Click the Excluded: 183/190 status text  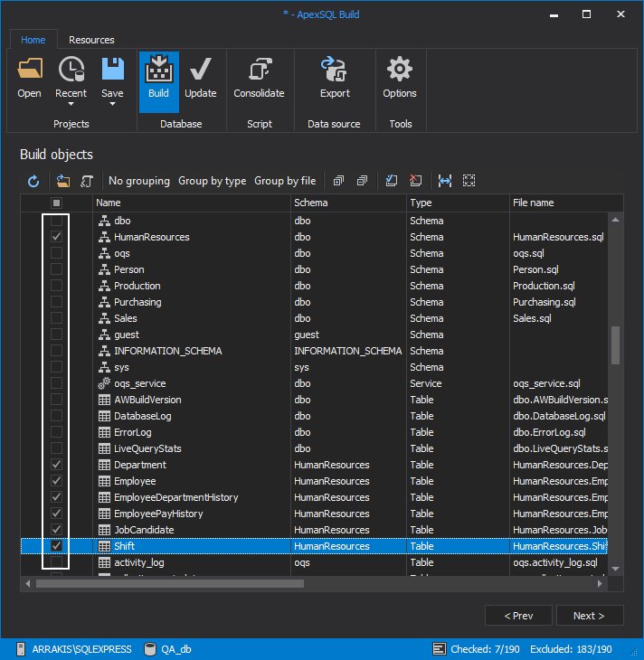pos(571,649)
